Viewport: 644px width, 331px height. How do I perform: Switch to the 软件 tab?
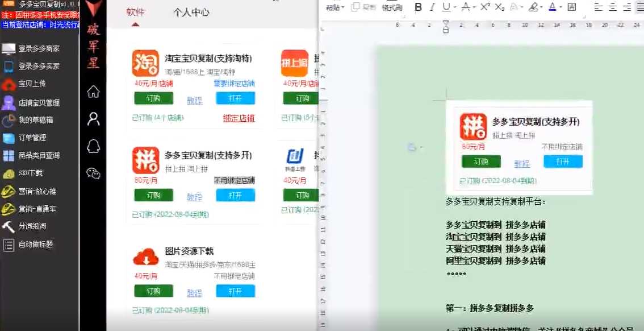136,12
